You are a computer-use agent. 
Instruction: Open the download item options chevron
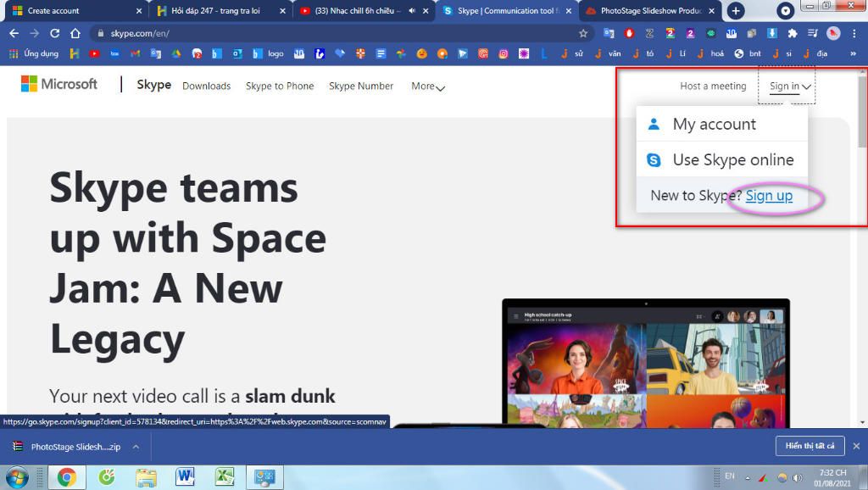136,447
